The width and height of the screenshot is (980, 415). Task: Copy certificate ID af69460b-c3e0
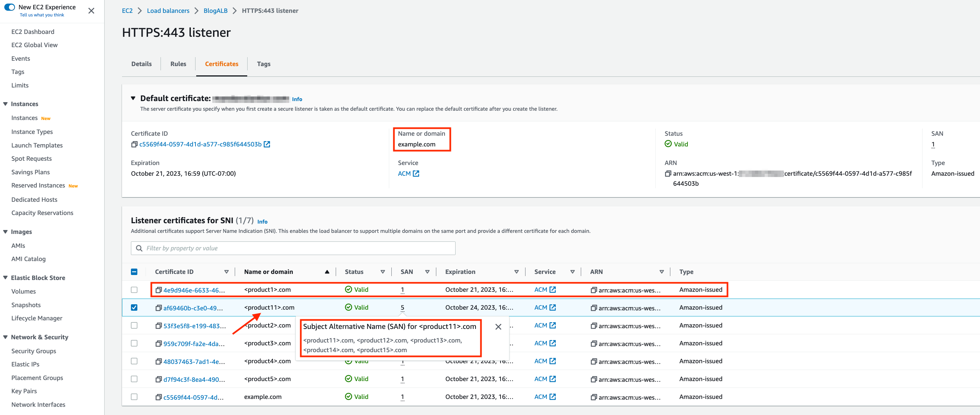click(159, 307)
